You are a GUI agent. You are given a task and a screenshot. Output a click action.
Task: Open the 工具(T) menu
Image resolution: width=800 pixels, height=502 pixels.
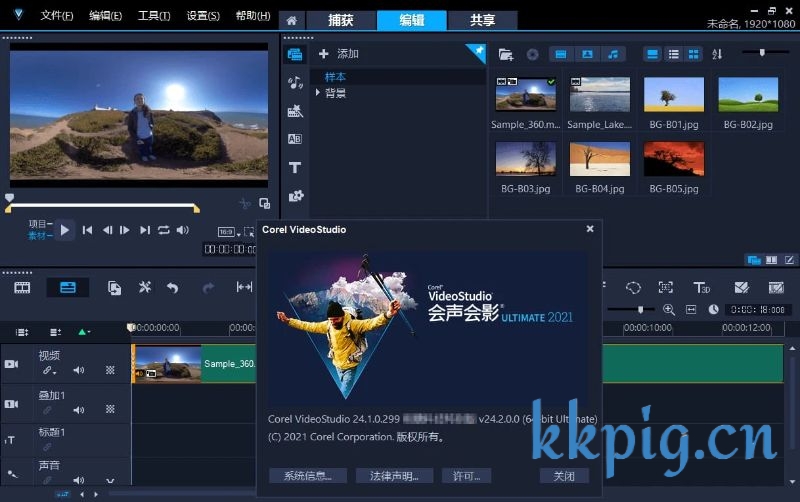pyautogui.click(x=154, y=16)
